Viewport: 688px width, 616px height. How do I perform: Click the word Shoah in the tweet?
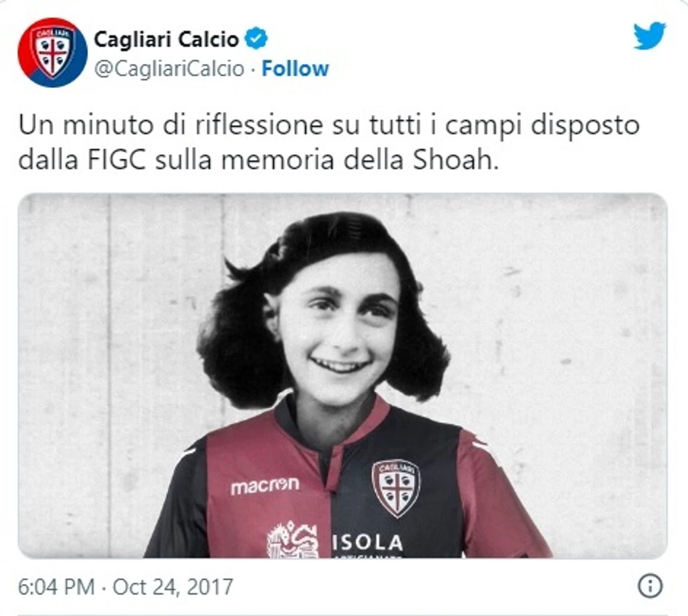pyautogui.click(x=456, y=160)
